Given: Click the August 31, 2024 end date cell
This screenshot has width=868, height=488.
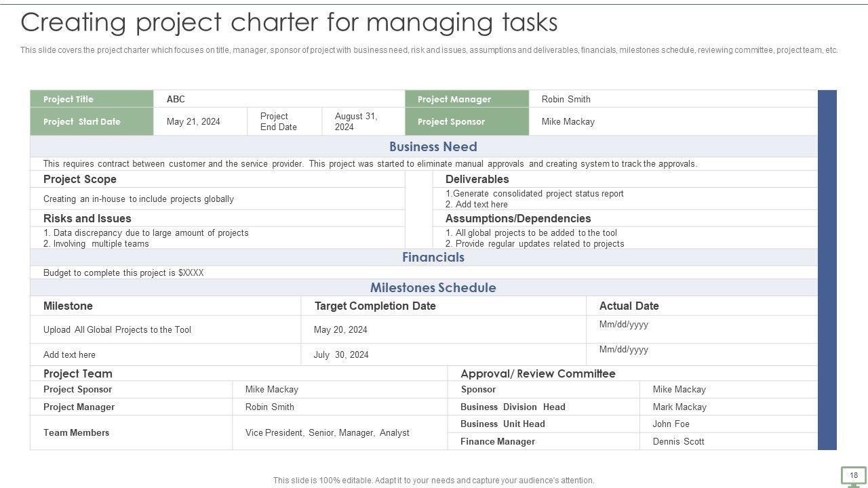Looking at the screenshot, I should tap(356, 122).
